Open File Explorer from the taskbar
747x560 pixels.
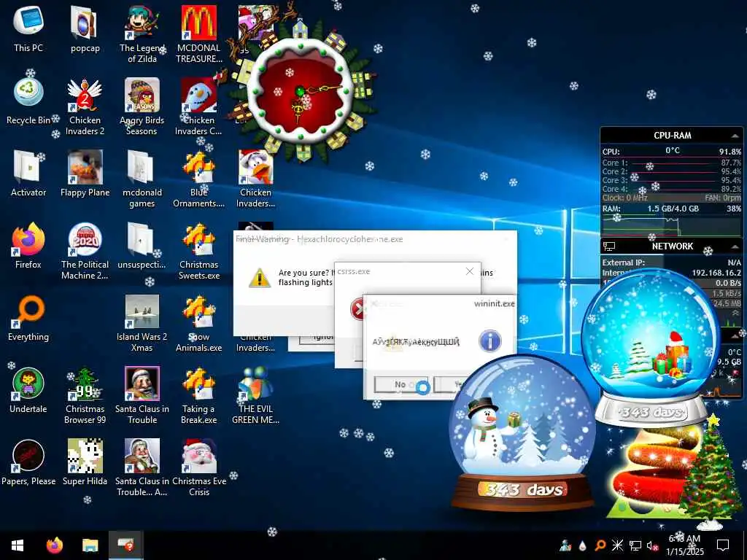tap(90, 545)
